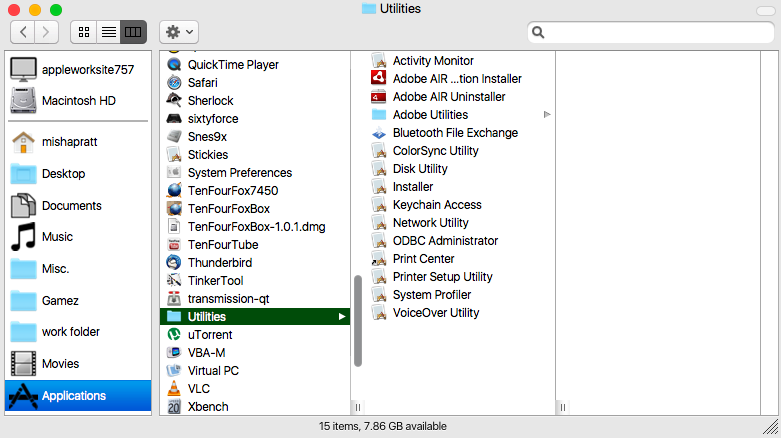Click the Utilities column resize handle
The image size is (781, 438).
(563, 407)
